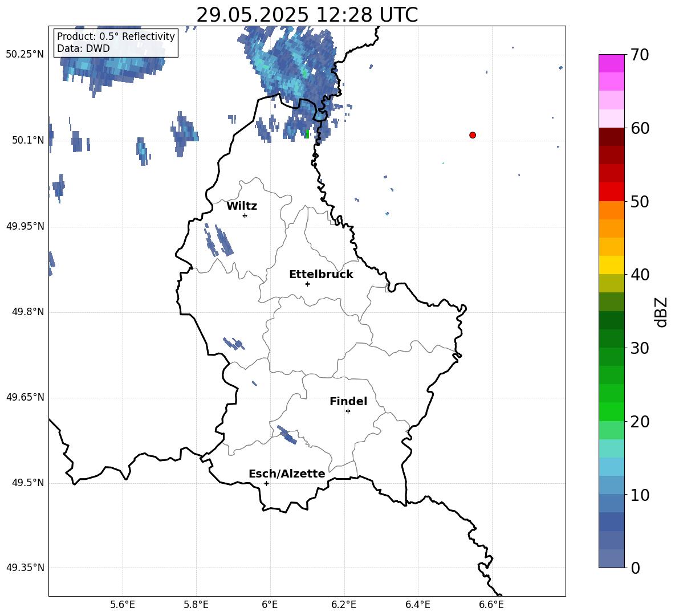Click the 20 colorbar tick label
This screenshot has height=616, width=675.
(x=640, y=422)
